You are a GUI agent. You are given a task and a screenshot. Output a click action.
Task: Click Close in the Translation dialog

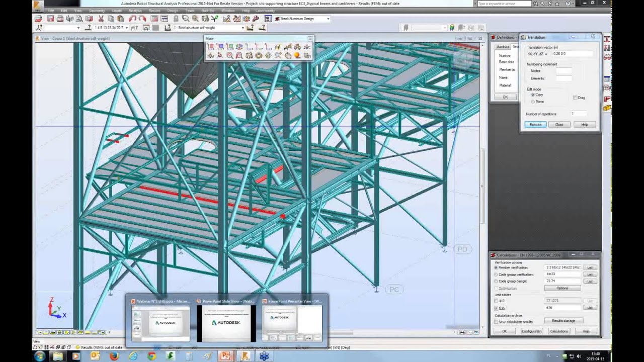click(559, 124)
